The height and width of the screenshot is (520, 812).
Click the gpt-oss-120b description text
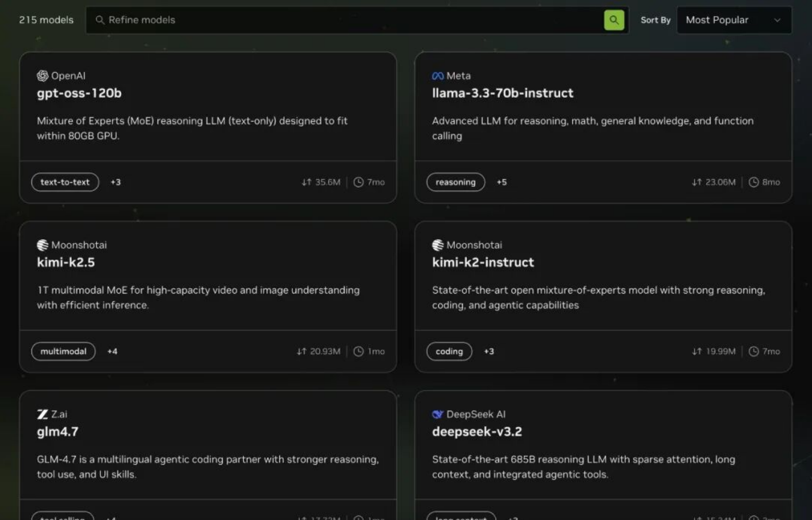[x=192, y=128]
